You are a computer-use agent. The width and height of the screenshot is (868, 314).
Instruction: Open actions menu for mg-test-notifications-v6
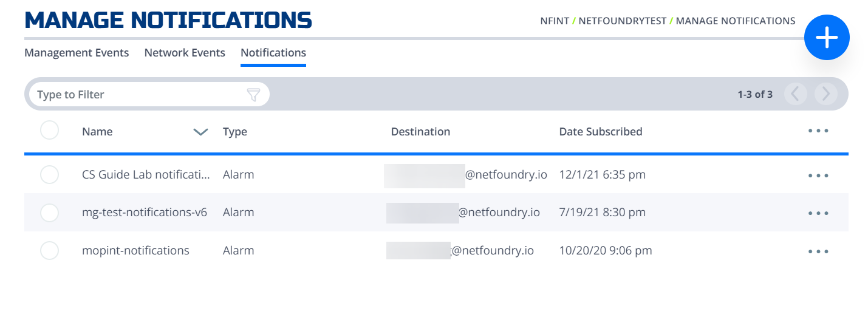coord(818,213)
